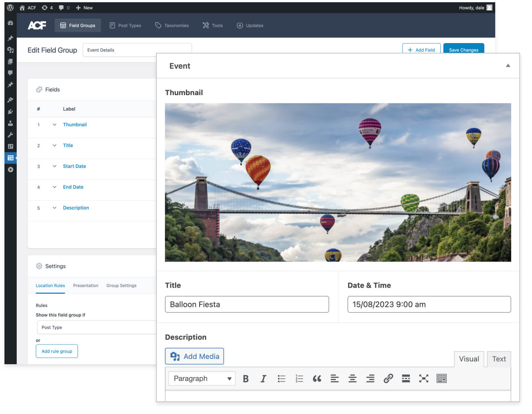Save Changes to the field group
This screenshot has height=414, width=532.
pyautogui.click(x=463, y=50)
